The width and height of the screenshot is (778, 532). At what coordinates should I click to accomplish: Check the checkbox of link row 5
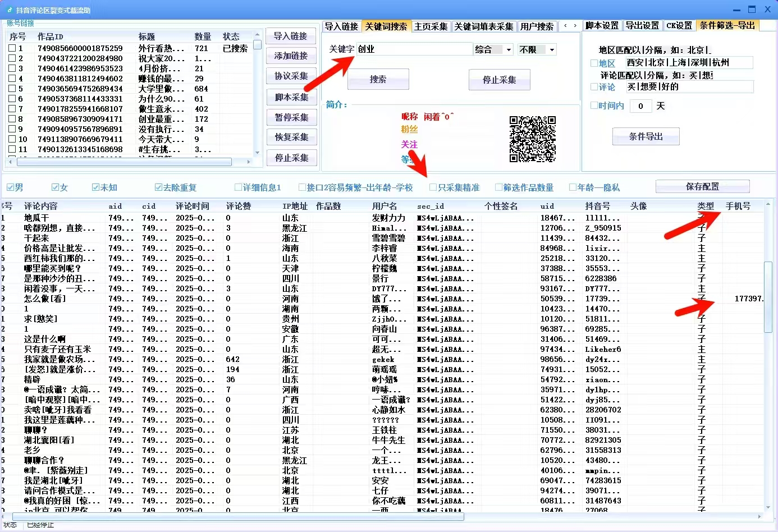click(12, 89)
